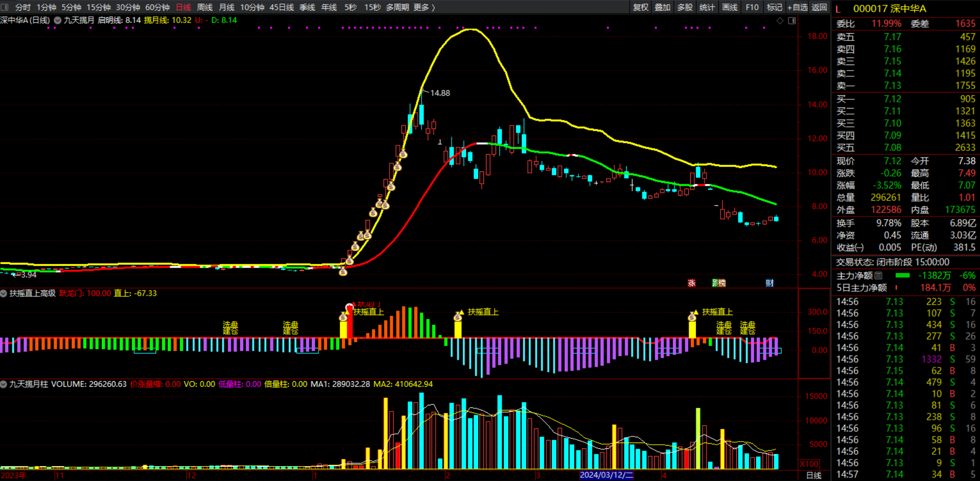Click the 揽月线: 10.32 label
This screenshot has width=980, height=481.
coord(167,20)
